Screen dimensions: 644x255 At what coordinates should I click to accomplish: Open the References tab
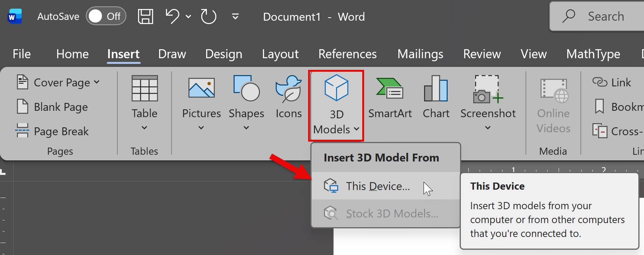pyautogui.click(x=347, y=54)
